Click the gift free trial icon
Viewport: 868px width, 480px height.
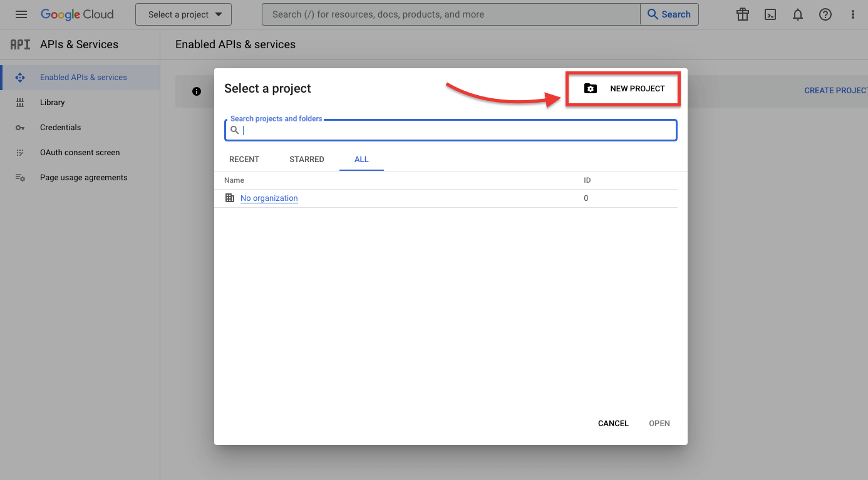tap(743, 14)
